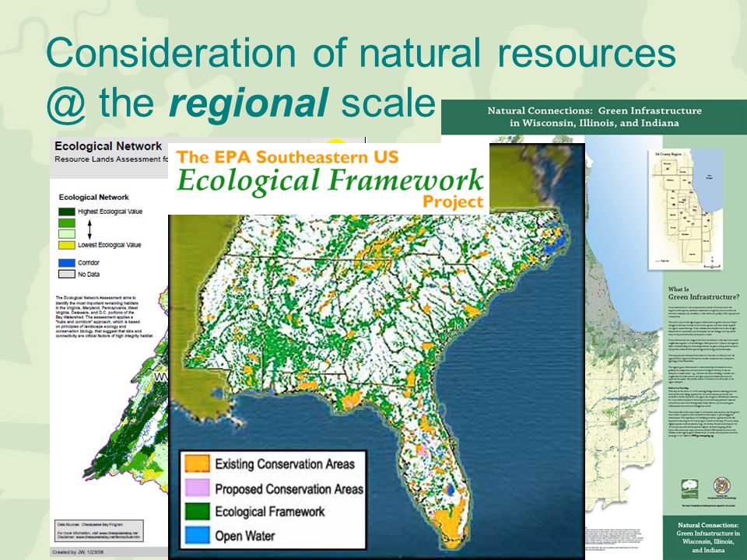The image size is (747, 560).
Task: Click the pink Proposed Conservation Areas swatch
Action: [x=197, y=488]
